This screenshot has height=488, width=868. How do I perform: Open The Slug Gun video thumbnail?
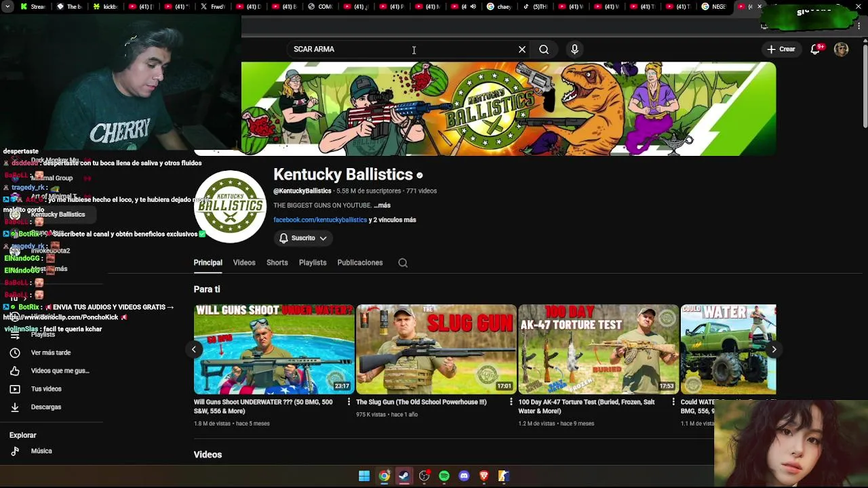(x=436, y=349)
